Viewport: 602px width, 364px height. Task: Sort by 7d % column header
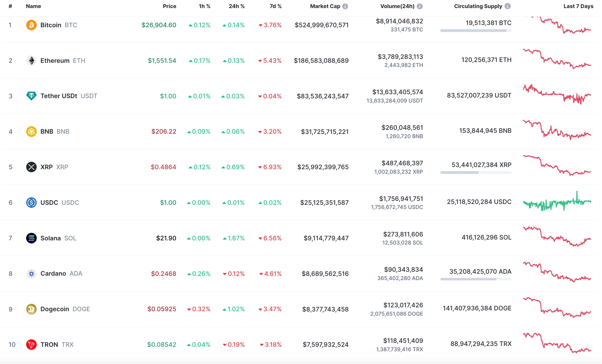click(x=275, y=6)
